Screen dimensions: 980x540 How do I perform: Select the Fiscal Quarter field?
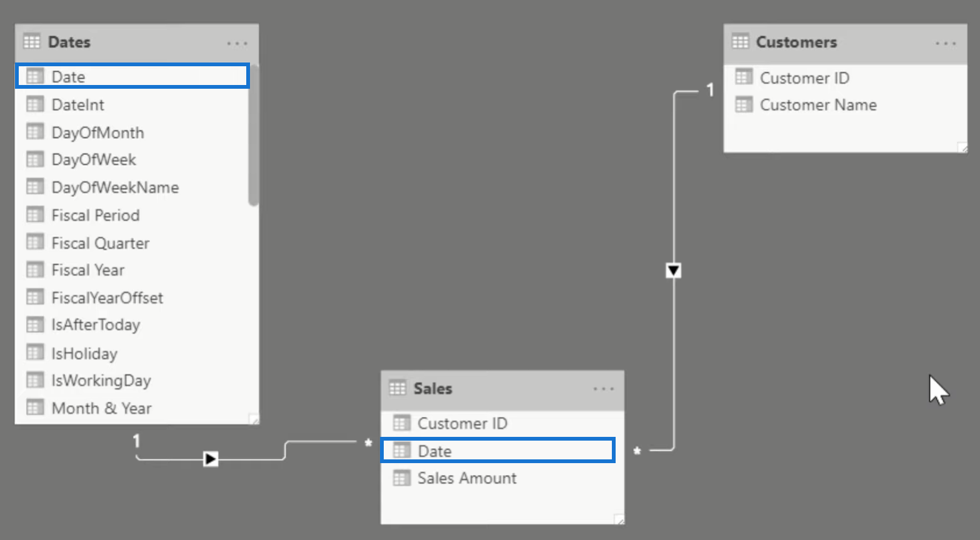tap(131, 242)
